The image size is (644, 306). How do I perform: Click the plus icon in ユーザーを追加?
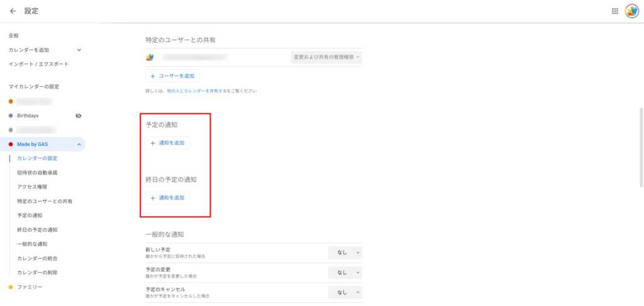point(153,76)
